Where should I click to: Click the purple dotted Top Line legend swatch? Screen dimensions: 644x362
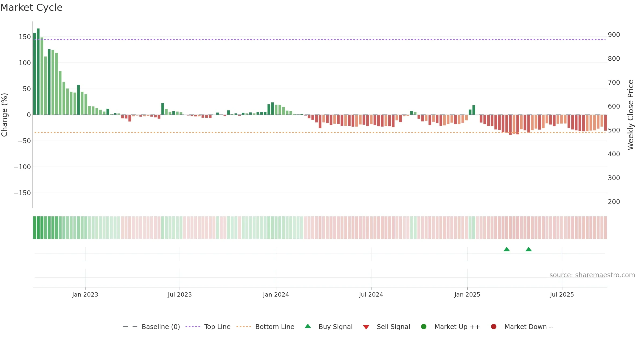pyautogui.click(x=193, y=327)
